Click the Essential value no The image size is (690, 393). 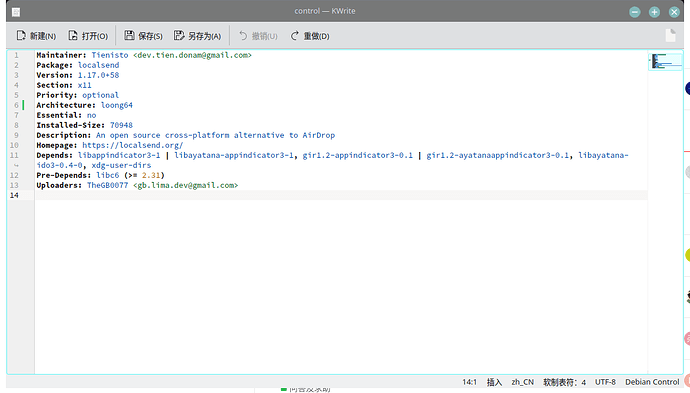coord(91,115)
